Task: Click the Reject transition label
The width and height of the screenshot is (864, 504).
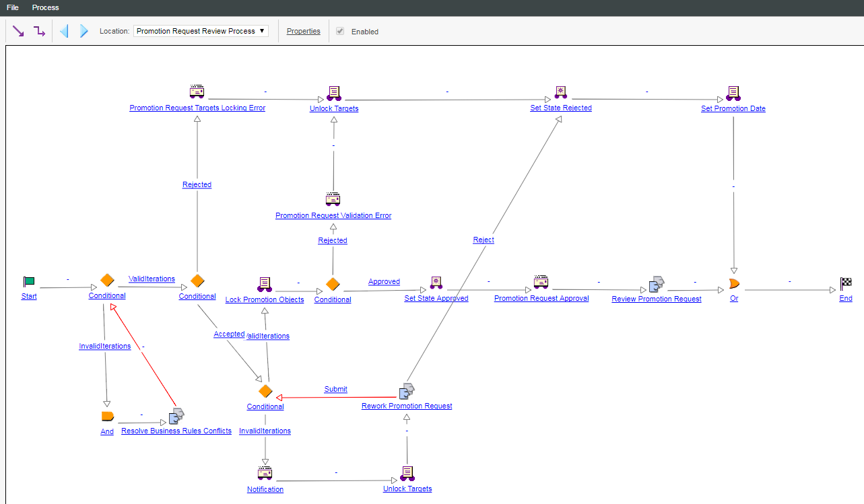Action: pyautogui.click(x=484, y=240)
